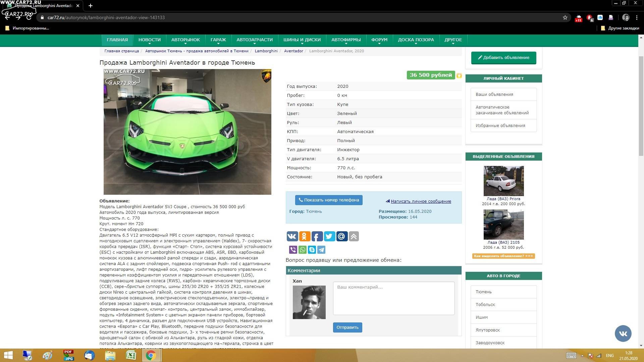
Task: Launch Excel from Windows taskbar
Action: click(131, 355)
